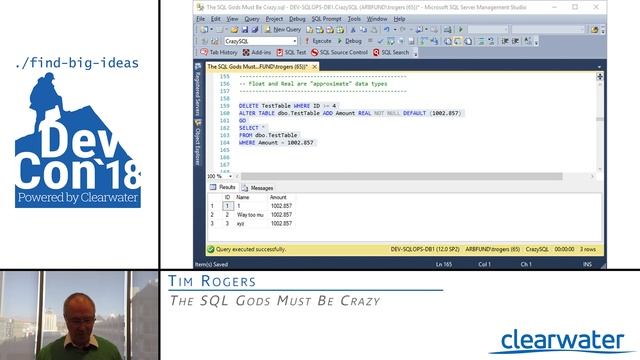Click the Save icon
This screenshot has height=360, width=640.
[x=244, y=29]
